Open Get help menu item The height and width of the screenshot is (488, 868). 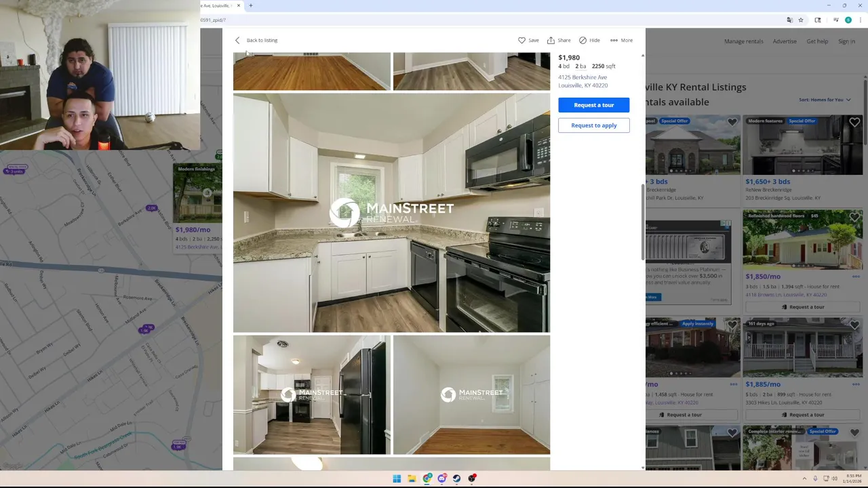point(817,41)
